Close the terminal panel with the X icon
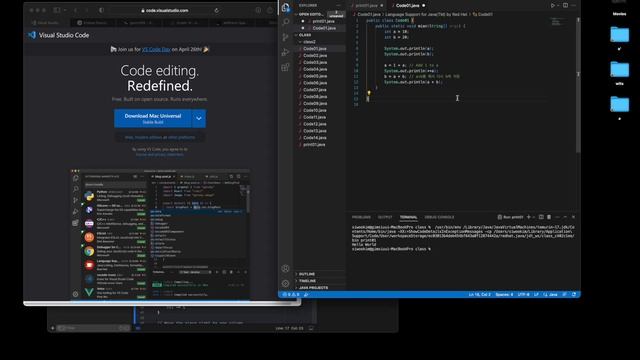 (x=573, y=217)
